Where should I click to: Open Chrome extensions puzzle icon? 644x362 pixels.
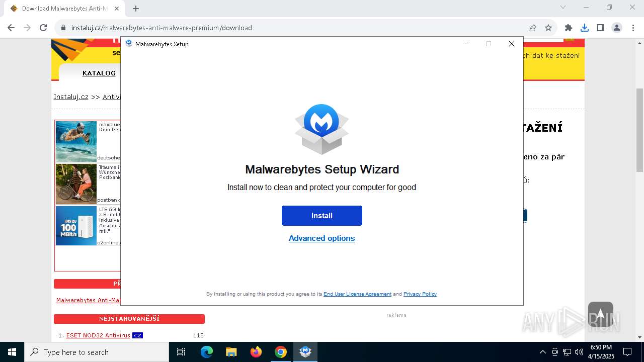pyautogui.click(x=569, y=28)
